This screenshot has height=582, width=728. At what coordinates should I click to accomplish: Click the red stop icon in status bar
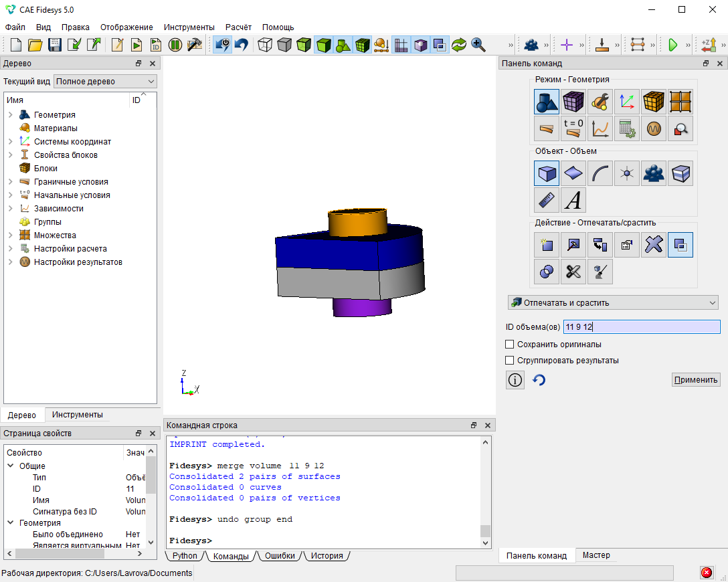[706, 573]
